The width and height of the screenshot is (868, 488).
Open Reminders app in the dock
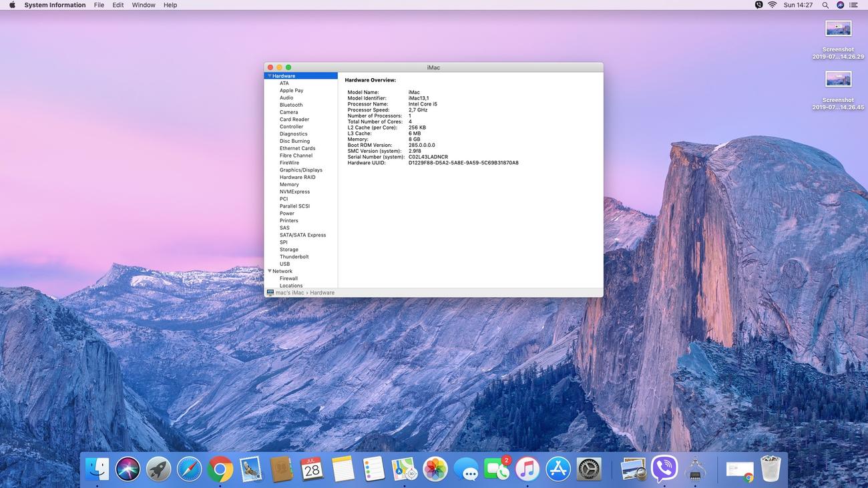[x=373, y=469]
